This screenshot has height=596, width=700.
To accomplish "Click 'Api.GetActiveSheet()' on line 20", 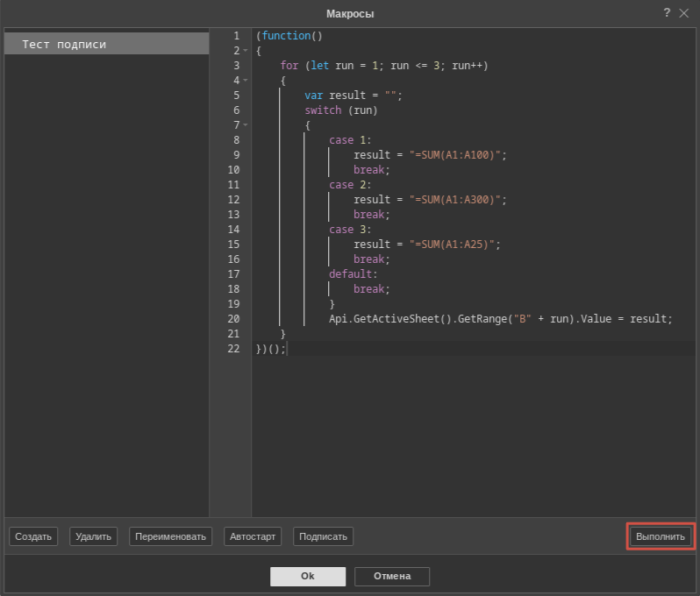I will click(x=390, y=319).
